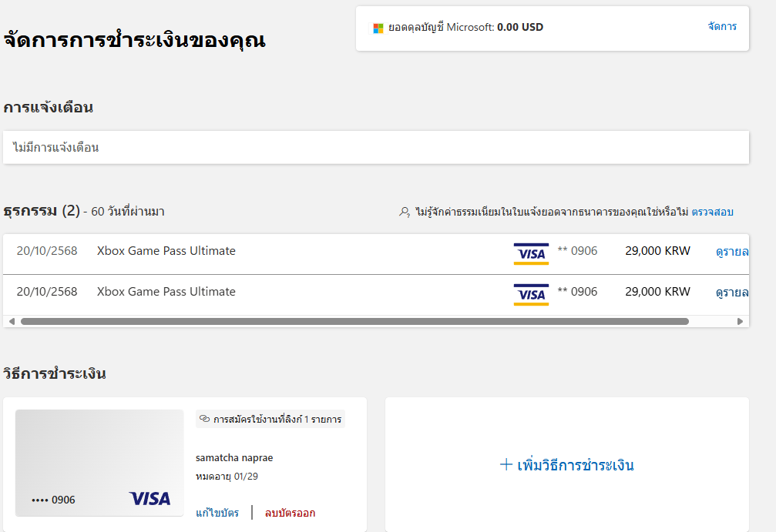This screenshot has height=532, width=776.
Task: Click the horizontal scrollbar thumb under transactions
Action: (354, 321)
